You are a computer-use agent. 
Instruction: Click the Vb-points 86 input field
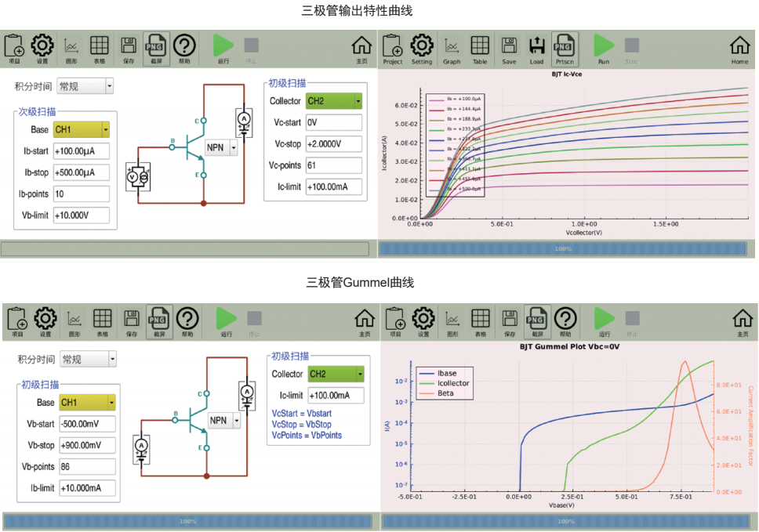[x=87, y=467]
